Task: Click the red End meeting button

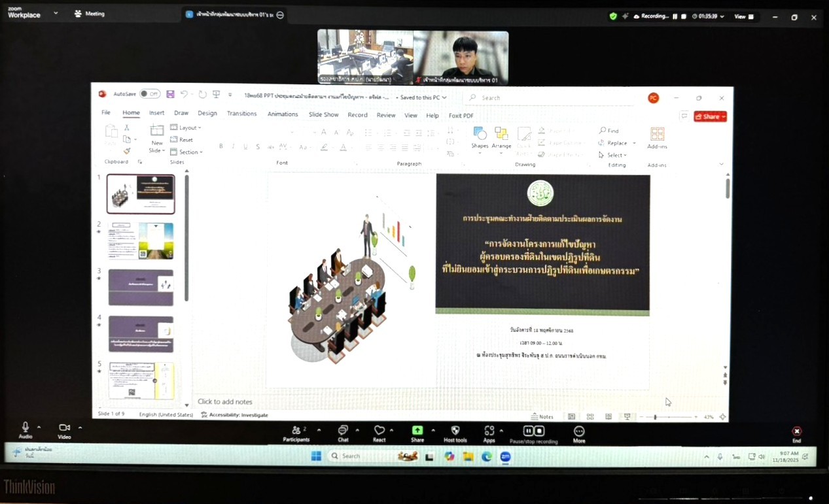Action: click(796, 431)
